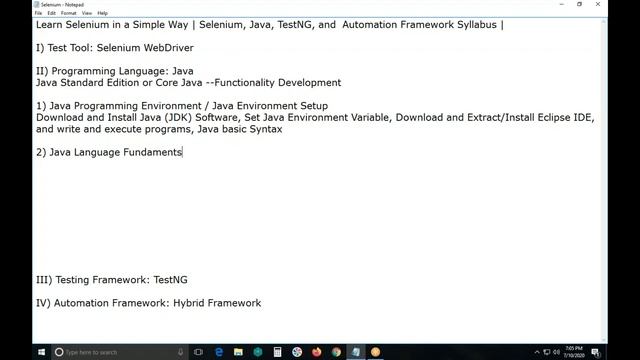The width and height of the screenshot is (640, 360).
Task: Open File Explorer from taskbar
Action: [238, 352]
